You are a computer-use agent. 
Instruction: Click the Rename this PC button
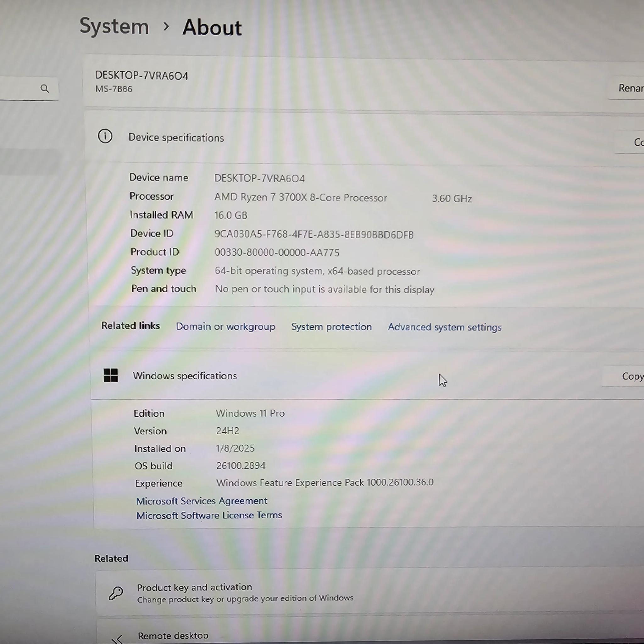(x=626, y=88)
